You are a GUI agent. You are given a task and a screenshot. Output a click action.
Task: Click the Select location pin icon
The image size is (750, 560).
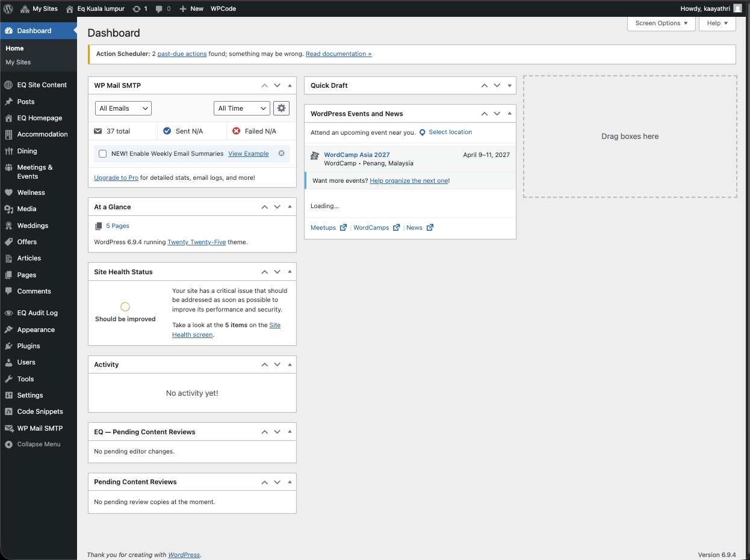pos(422,132)
